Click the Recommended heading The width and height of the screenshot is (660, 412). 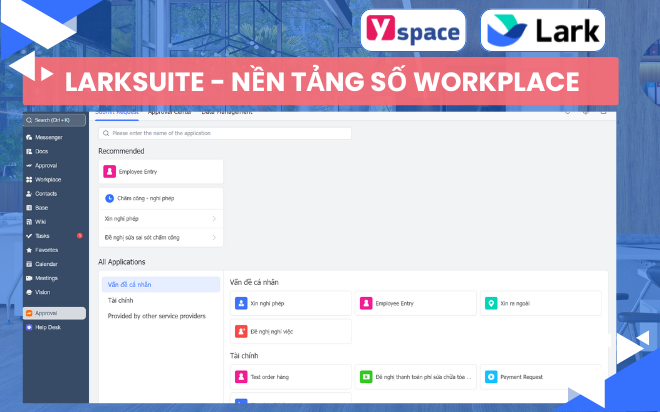[x=121, y=151]
